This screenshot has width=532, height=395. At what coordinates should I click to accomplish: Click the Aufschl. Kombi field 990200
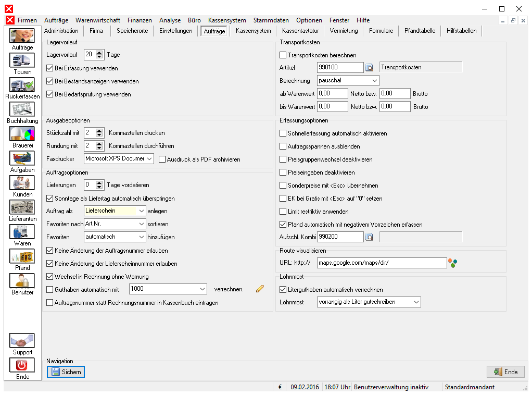[x=340, y=237]
